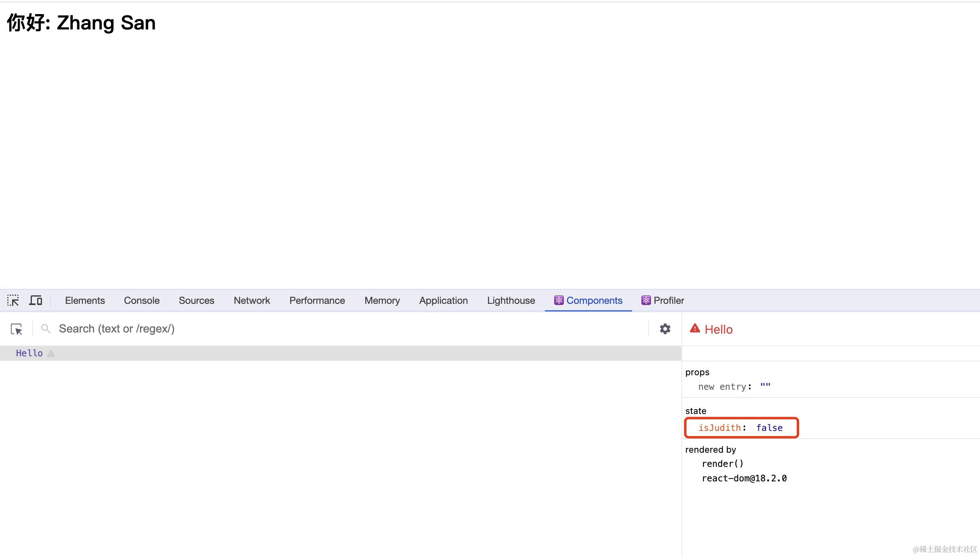Collapse the state section

pos(695,411)
